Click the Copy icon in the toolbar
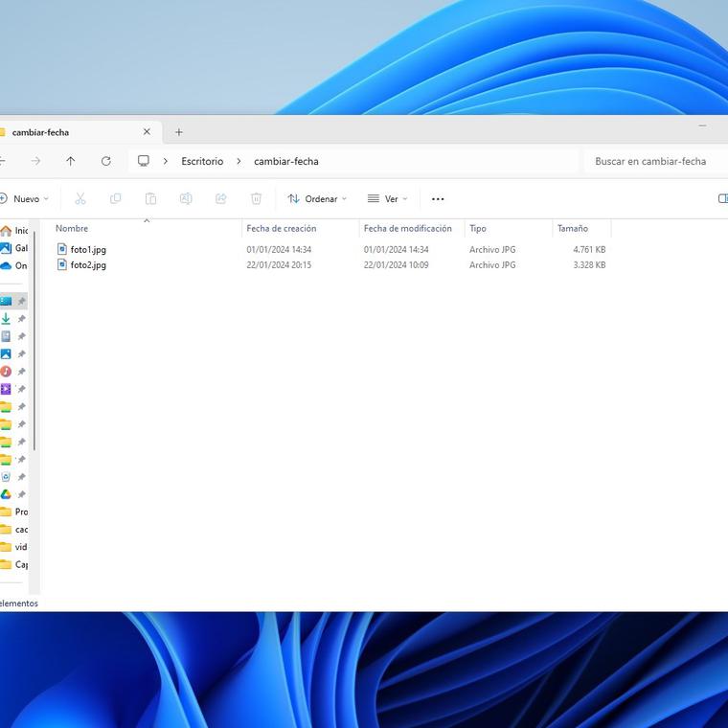The width and height of the screenshot is (728, 728). click(x=116, y=198)
